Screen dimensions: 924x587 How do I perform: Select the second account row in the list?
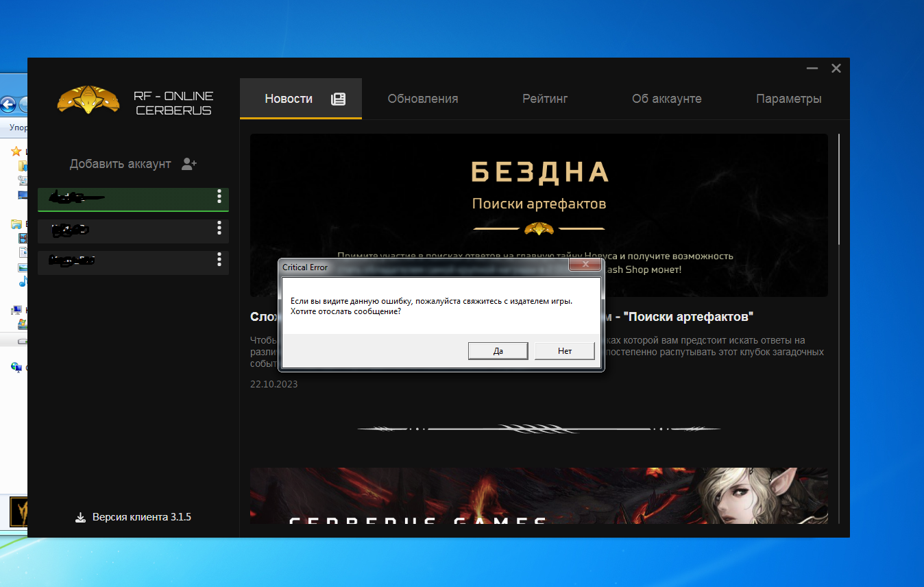(133, 230)
